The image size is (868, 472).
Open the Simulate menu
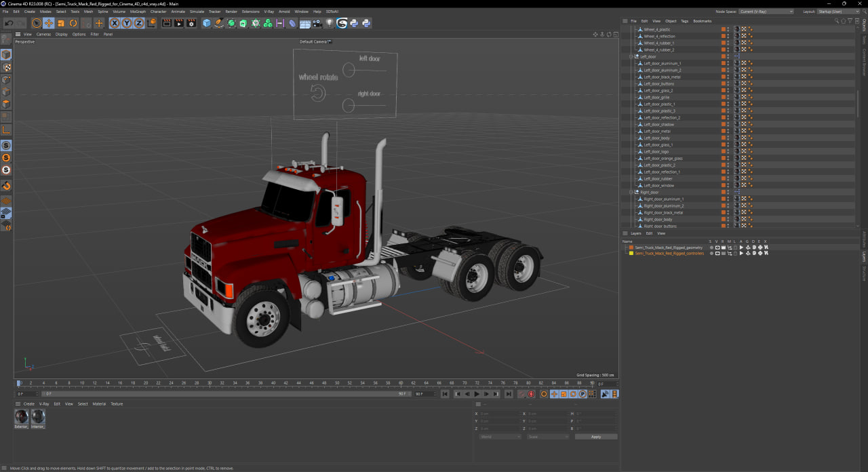(197, 12)
